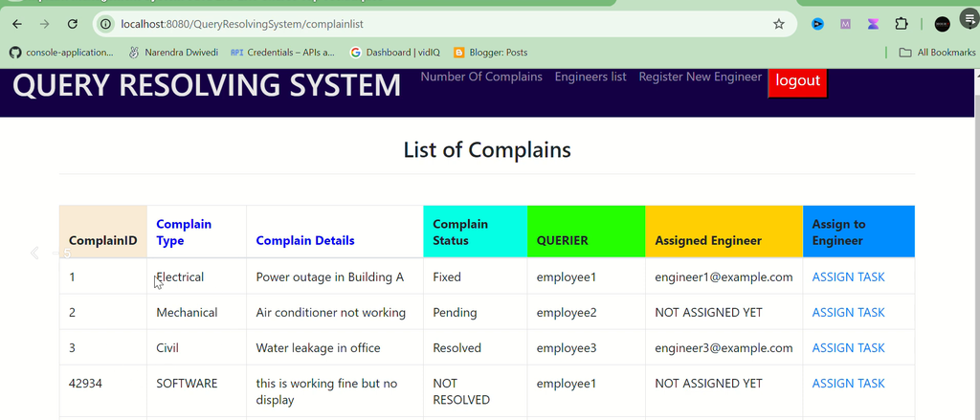980x420 pixels.
Task: Open Credentials – APIs bookmark
Action: pos(283,53)
